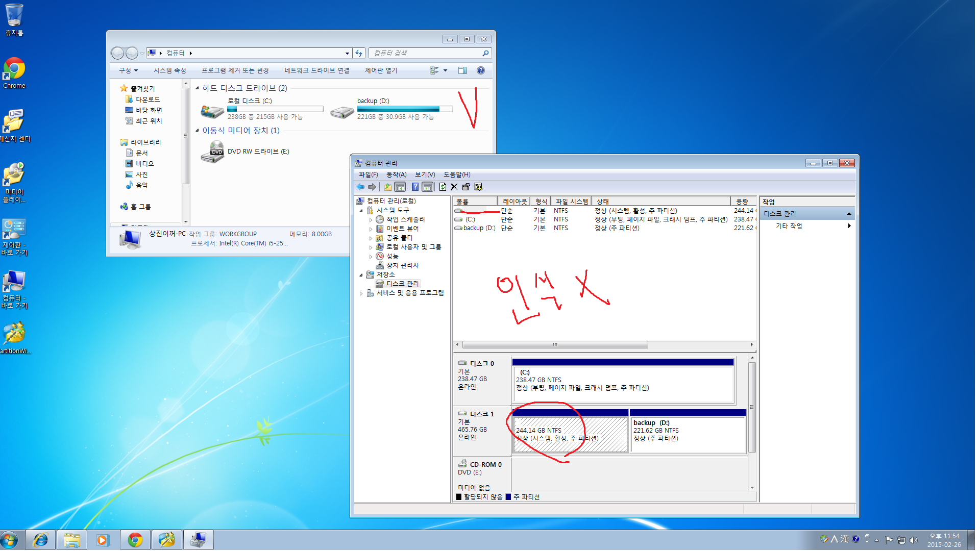
Task: Expand the 작업 스케줄러 tree node
Action: [371, 220]
